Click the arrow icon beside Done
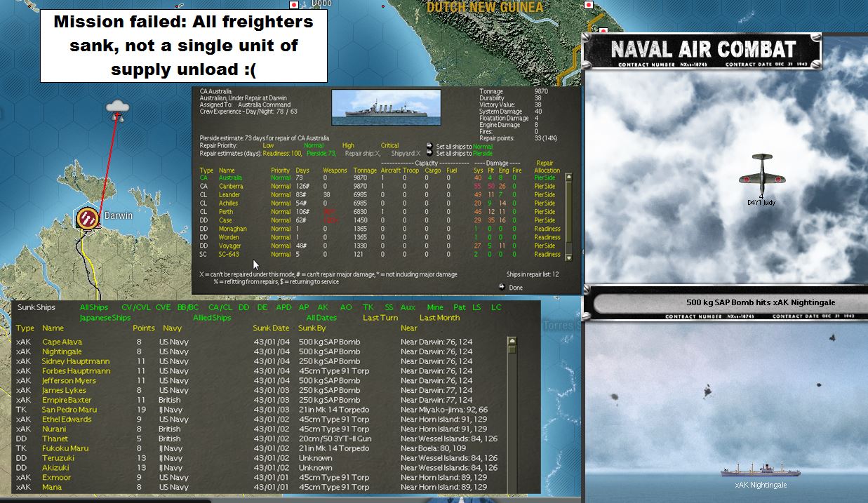Screen dimensions: 868x503 (501, 286)
